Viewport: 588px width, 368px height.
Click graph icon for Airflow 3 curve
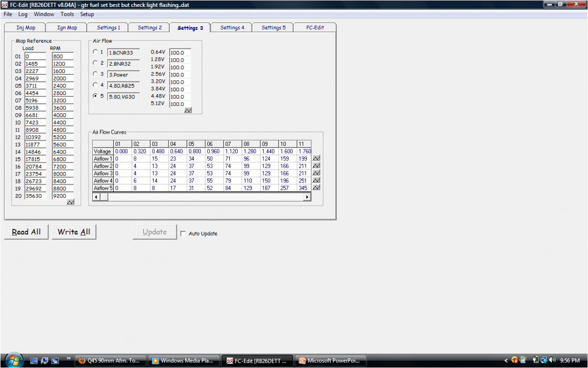(316, 173)
